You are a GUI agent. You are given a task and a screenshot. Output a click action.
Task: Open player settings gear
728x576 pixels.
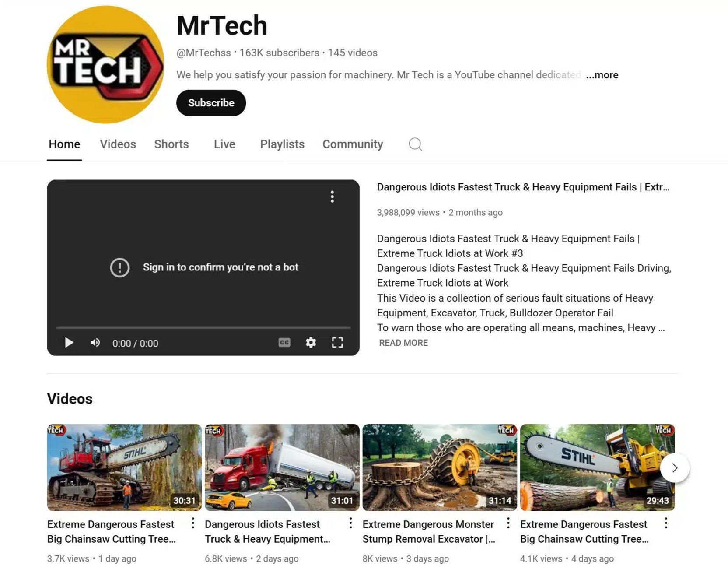click(311, 343)
